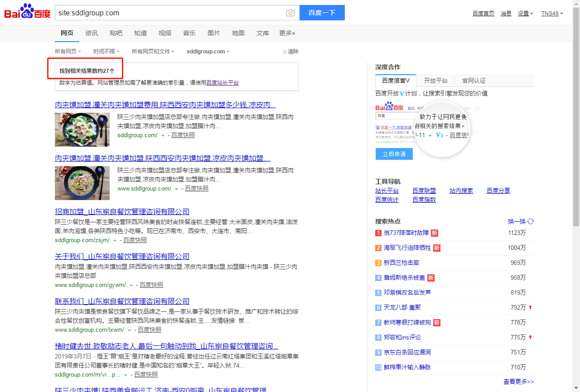This screenshot has height=392, width=580.
Task: Open the 所有网页 filter dropdown
Action: (x=68, y=52)
